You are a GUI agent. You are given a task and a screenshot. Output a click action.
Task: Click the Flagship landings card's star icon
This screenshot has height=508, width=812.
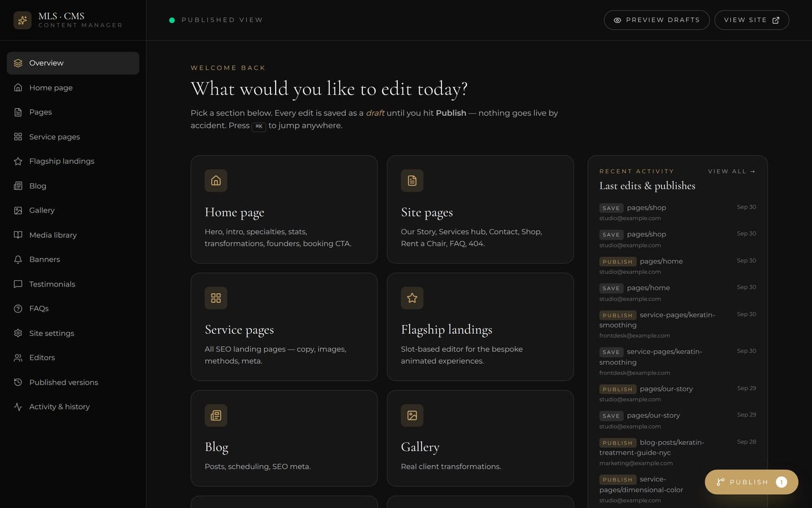(x=412, y=298)
